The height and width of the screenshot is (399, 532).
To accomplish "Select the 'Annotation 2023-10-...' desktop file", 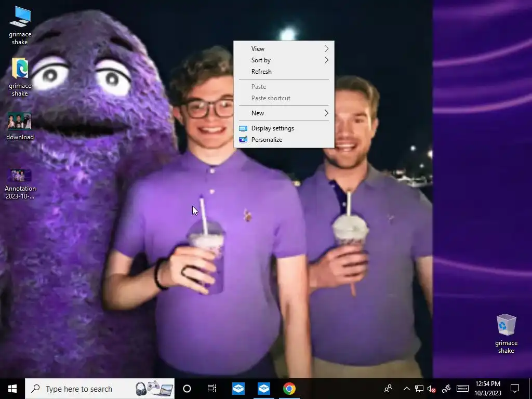I will [20, 184].
